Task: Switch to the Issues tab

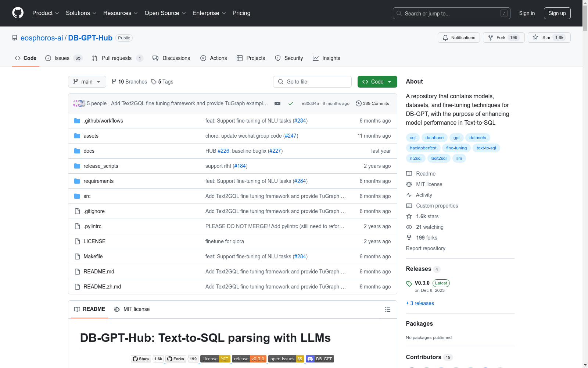Action: (64, 58)
